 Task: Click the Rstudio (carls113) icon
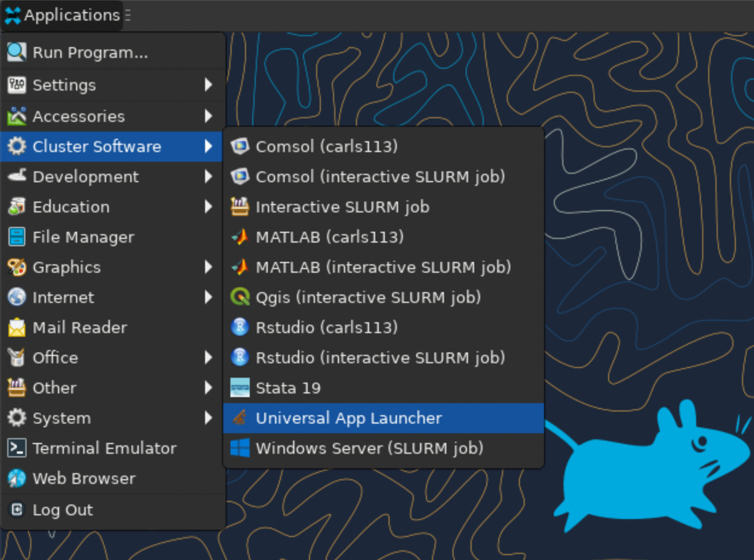(x=239, y=327)
